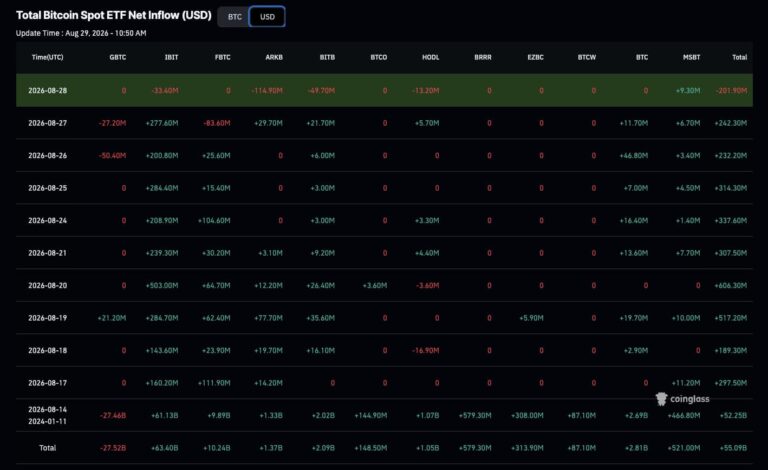This screenshot has width=768, height=470.
Task: Click the -27.46B GBTC value
Action: click(x=113, y=415)
